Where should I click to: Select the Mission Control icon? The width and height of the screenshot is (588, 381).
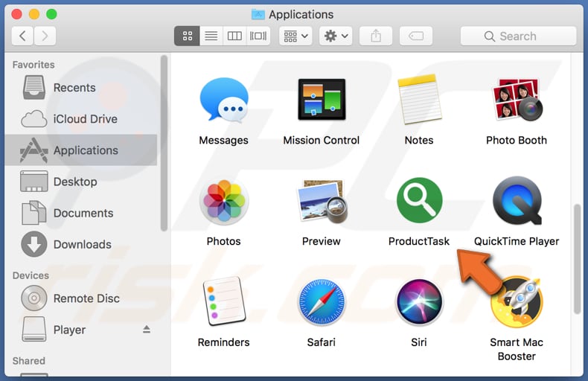pos(322,100)
